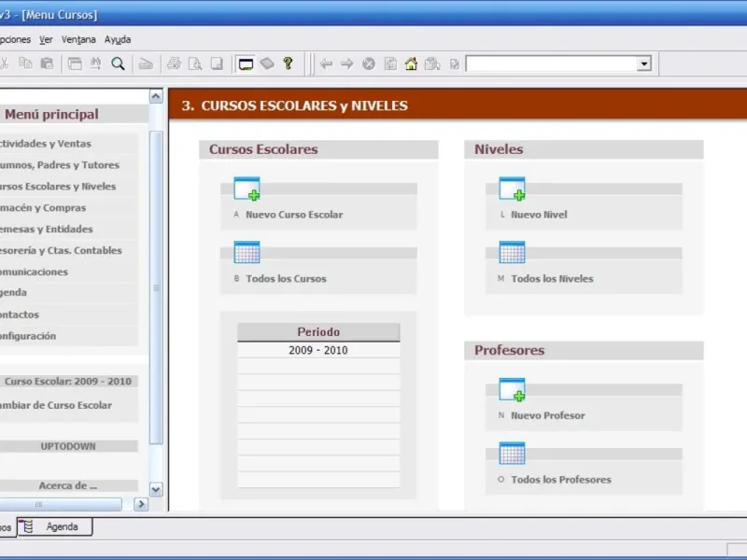Image resolution: width=747 pixels, height=560 pixels.
Task: Open Actividades y Ventas in main menu
Action: (x=45, y=144)
